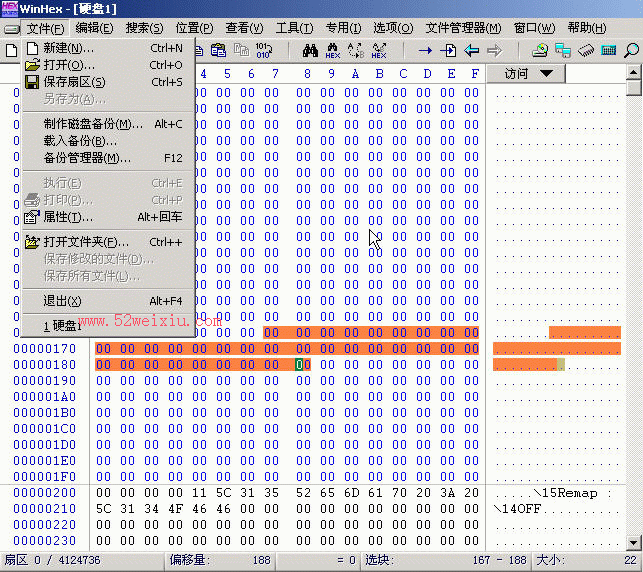Image resolution: width=643 pixels, height=572 pixels.
Task: Click the 101/010 modify data icon
Action: pyautogui.click(x=263, y=50)
